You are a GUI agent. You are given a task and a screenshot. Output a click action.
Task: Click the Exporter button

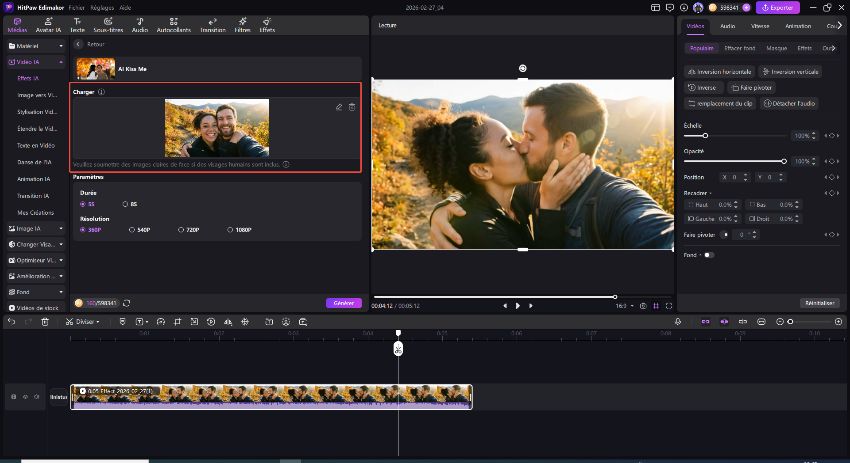pos(778,8)
